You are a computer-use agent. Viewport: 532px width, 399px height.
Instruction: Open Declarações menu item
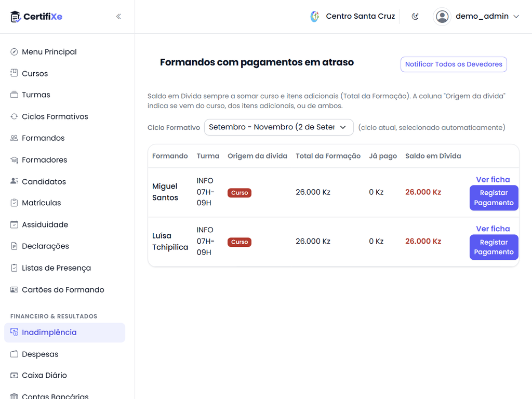(x=64, y=246)
